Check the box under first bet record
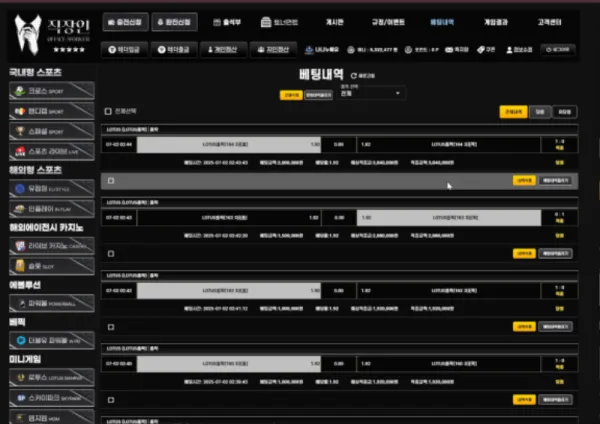600x424 pixels. click(111, 181)
